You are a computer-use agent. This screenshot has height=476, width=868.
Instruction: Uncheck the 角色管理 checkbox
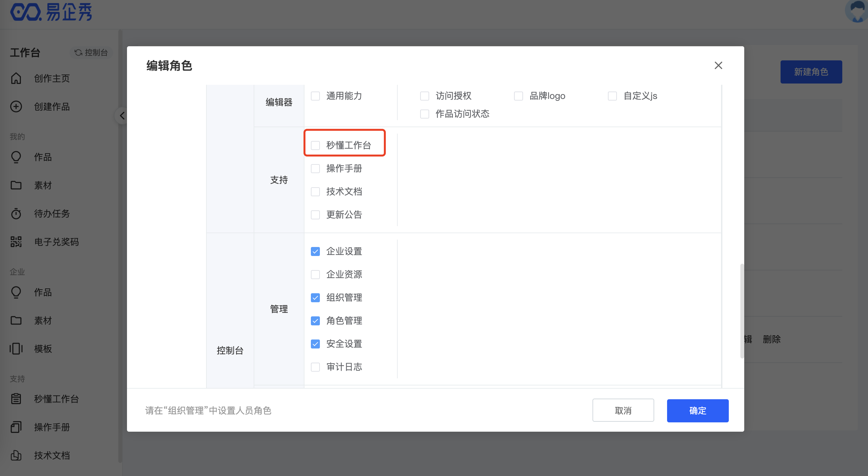point(315,321)
